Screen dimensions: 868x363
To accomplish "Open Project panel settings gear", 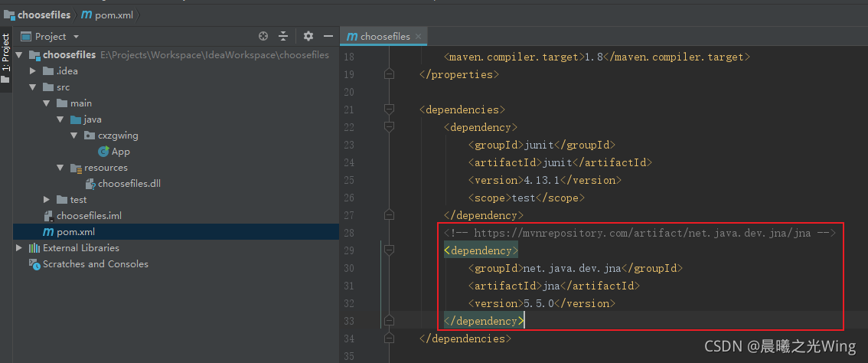I will (308, 37).
